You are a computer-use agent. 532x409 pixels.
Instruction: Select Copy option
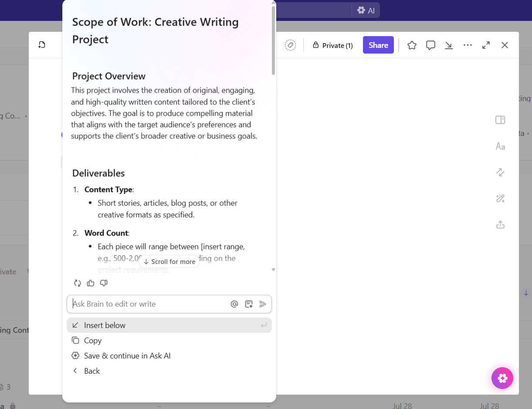169,341
